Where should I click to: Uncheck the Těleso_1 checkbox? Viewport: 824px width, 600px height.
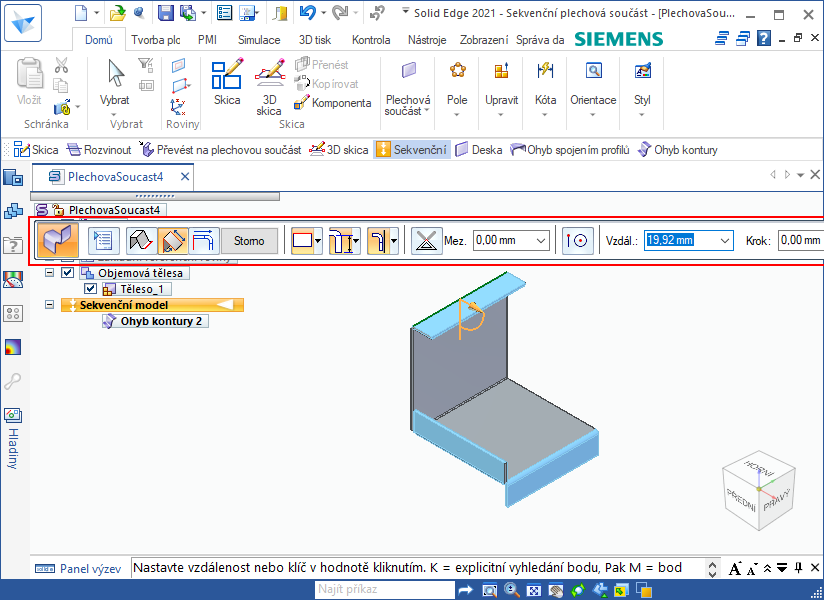(x=91, y=289)
